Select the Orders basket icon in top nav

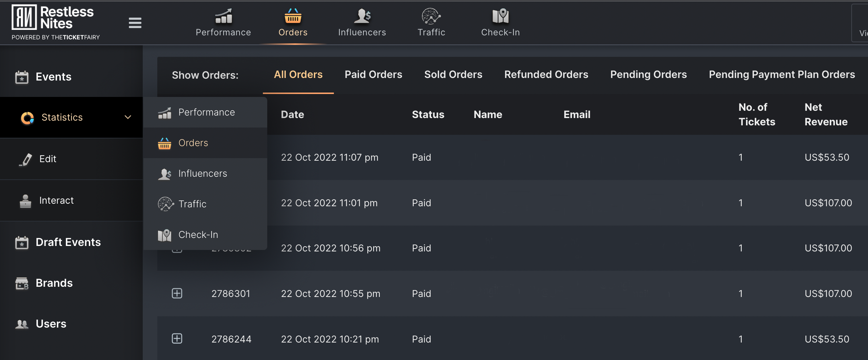[x=293, y=16]
